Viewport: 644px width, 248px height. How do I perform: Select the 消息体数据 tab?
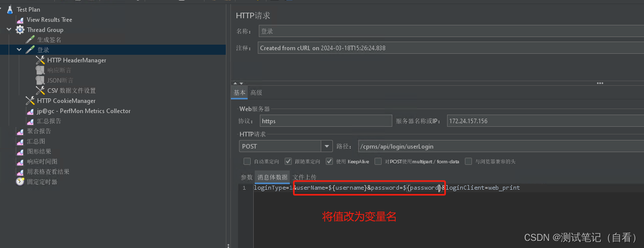click(x=273, y=177)
